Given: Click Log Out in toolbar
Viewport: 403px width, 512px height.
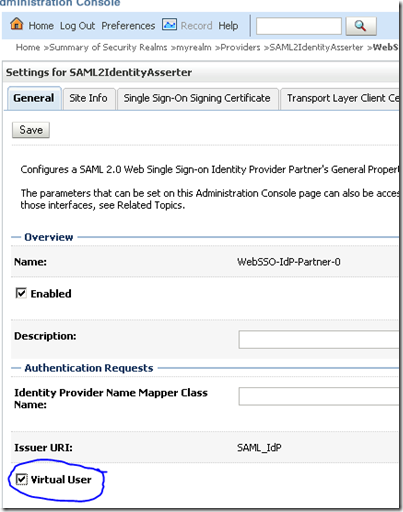Looking at the screenshot, I should (x=77, y=26).
